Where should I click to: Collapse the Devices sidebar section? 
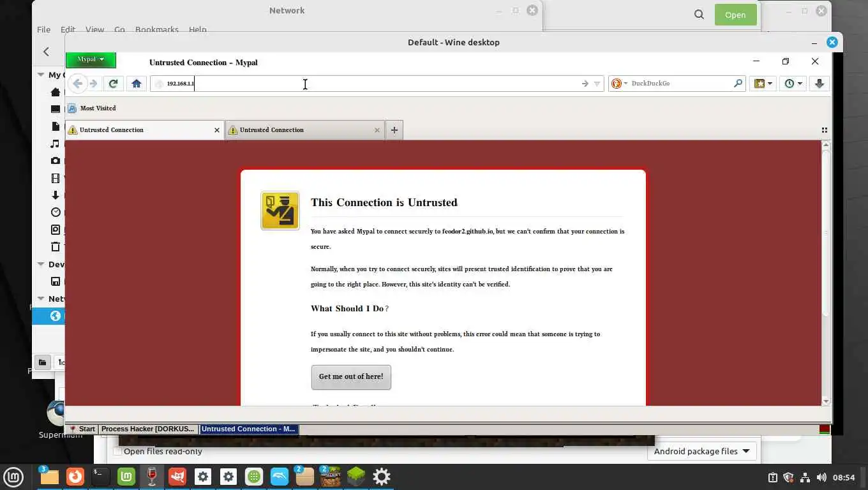tap(41, 264)
